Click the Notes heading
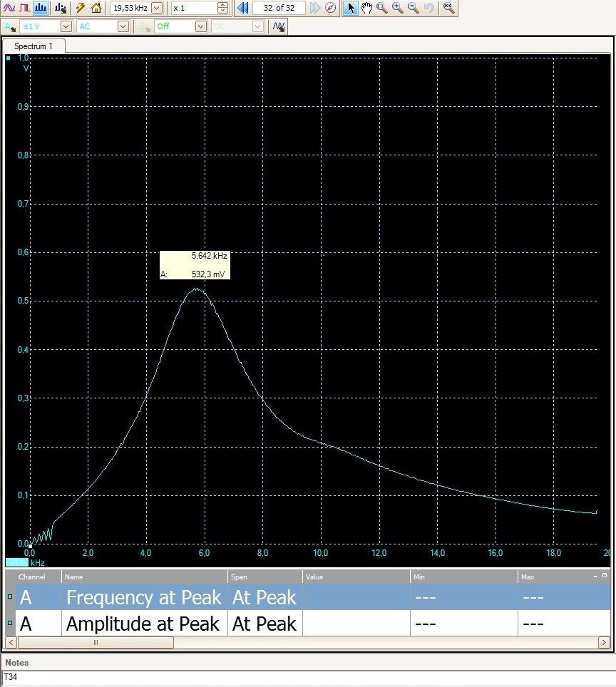This screenshot has height=687, width=616. [x=16, y=663]
